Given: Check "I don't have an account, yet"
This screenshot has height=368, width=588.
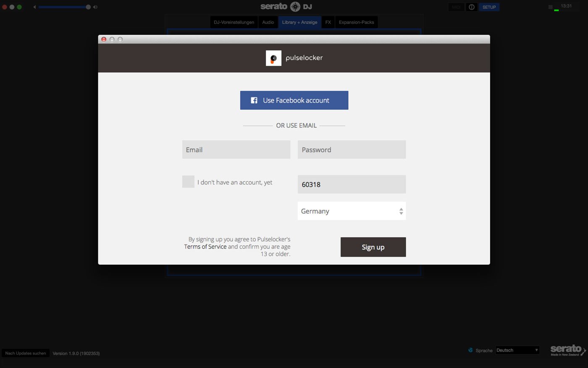Looking at the screenshot, I should (x=188, y=182).
